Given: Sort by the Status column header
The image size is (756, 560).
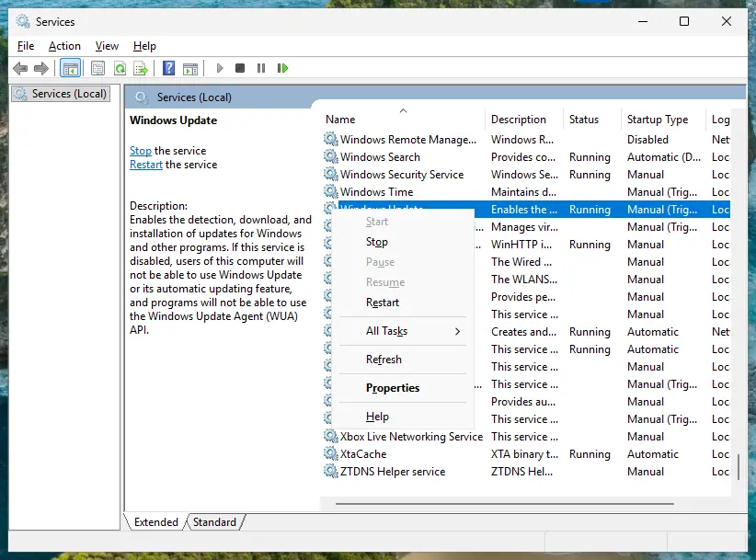Looking at the screenshot, I should coord(592,119).
